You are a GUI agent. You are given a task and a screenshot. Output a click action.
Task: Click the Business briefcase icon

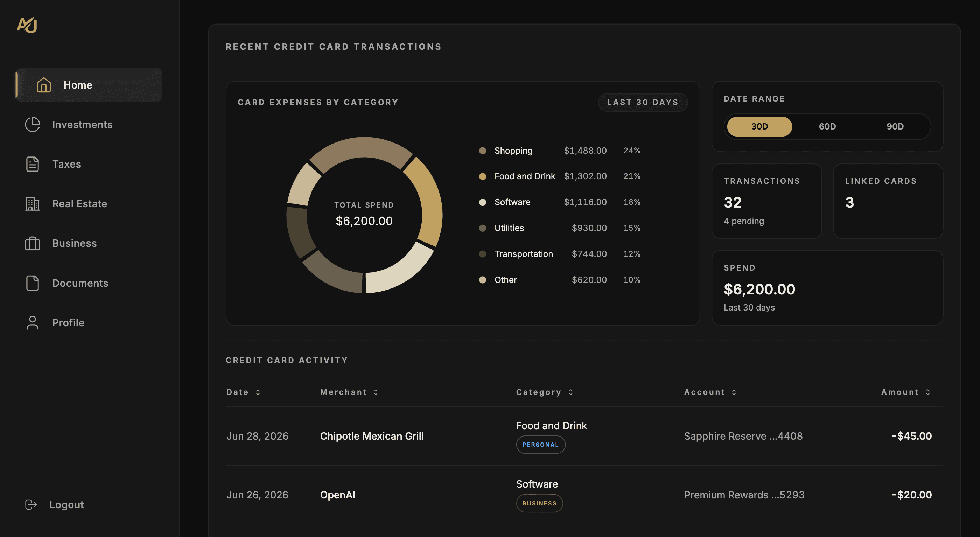32,243
